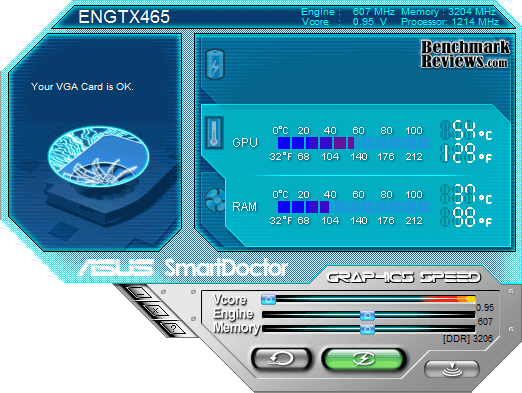The image size is (522, 393).
Task: Click the Vcore slider handle
Action: pyautogui.click(x=268, y=299)
